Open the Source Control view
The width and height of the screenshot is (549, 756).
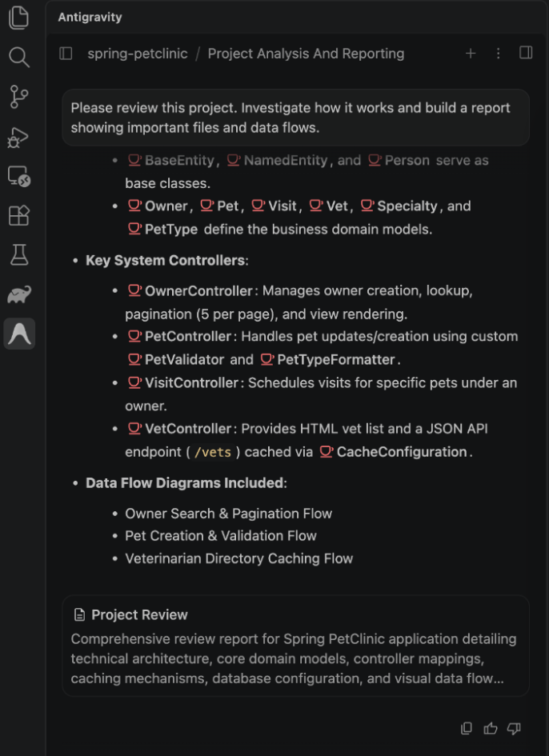(x=19, y=97)
